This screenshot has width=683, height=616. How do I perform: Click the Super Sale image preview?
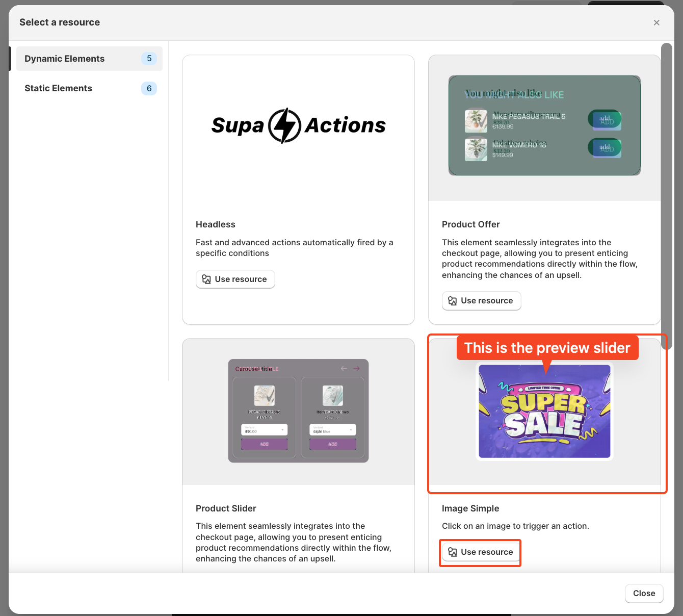coord(544,411)
